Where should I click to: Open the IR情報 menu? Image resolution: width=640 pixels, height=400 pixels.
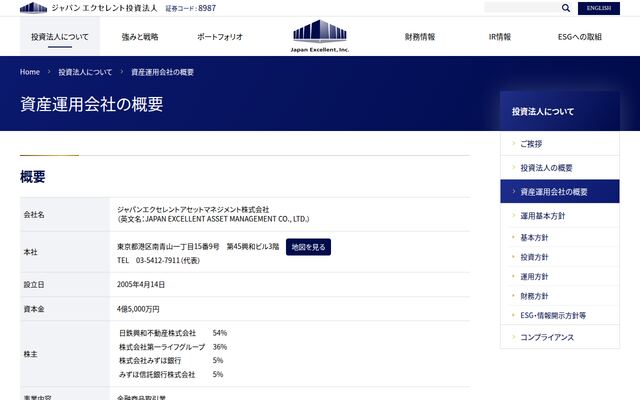point(500,37)
